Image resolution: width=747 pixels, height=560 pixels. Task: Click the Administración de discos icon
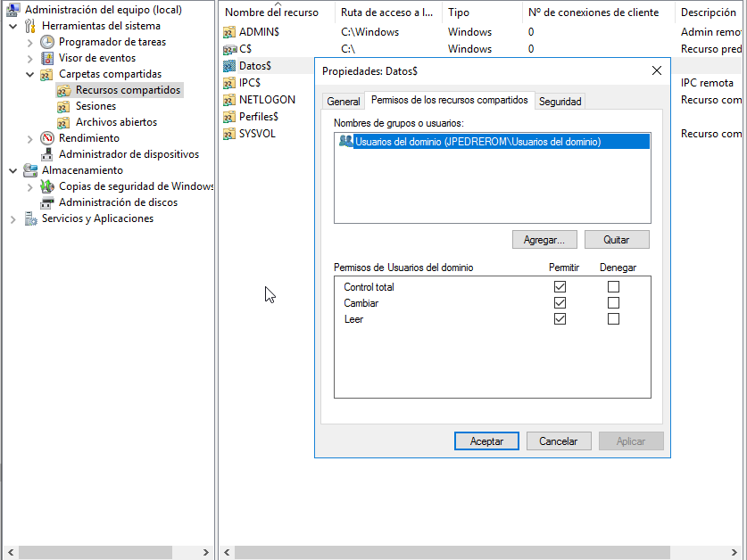coord(47,202)
